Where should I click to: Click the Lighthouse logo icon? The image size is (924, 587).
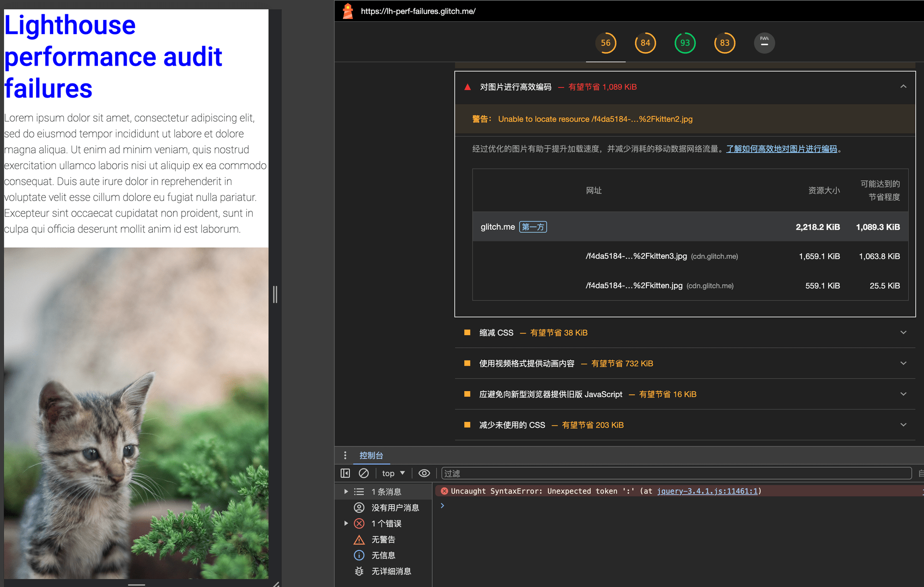pyautogui.click(x=348, y=11)
